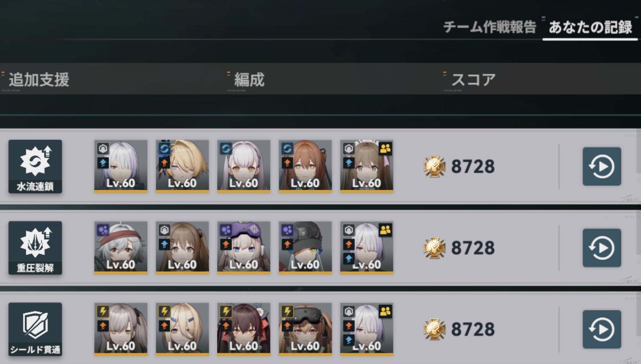This screenshot has height=364, width=641.
Task: Replay the シールド貫通 battle record
Action: pos(602,329)
